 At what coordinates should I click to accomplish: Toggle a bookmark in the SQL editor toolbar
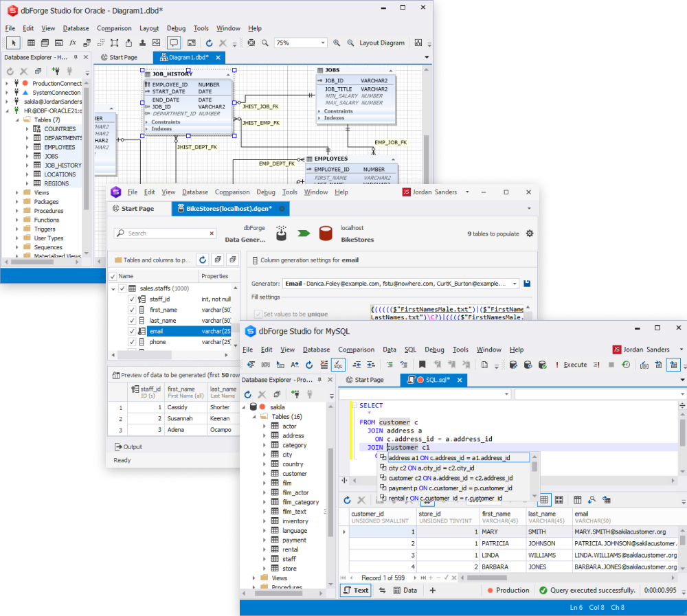422,365
